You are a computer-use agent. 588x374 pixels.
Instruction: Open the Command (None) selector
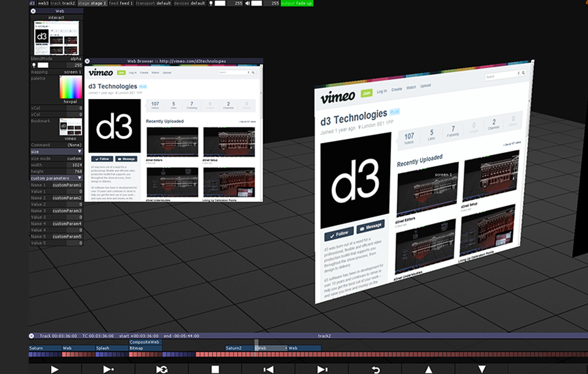56,145
